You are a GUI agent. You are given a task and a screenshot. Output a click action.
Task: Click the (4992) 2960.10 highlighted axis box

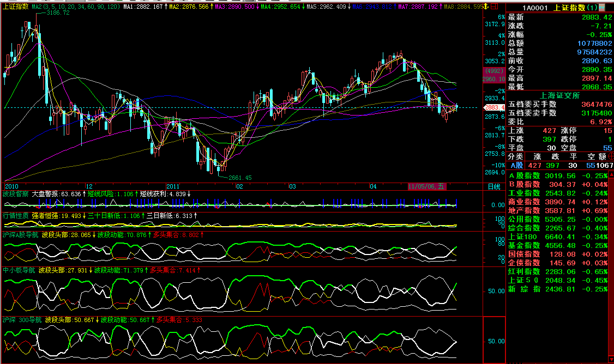[494, 75]
